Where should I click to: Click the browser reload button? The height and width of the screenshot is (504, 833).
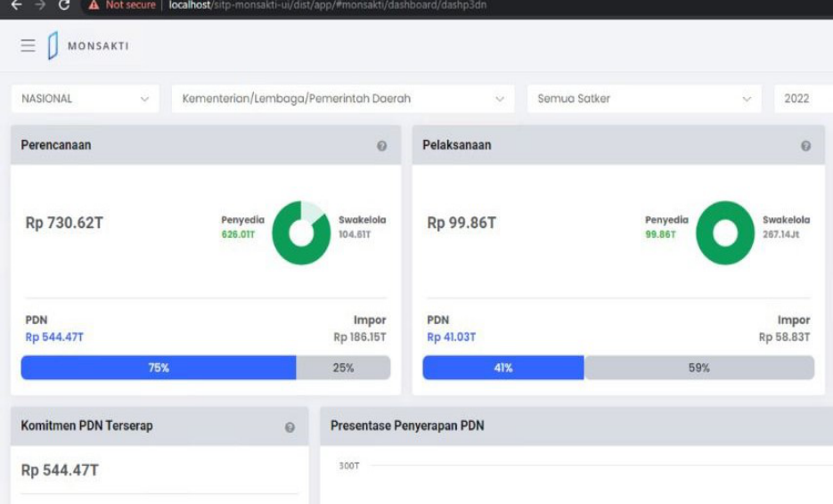(x=63, y=5)
